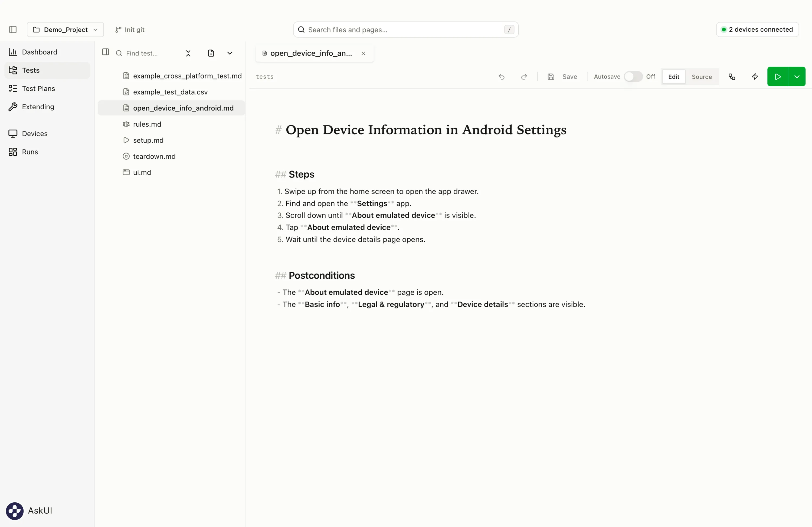This screenshot has height=527, width=812.
Task: Select the open_device_info_an... editor tab
Action: [x=314, y=54]
